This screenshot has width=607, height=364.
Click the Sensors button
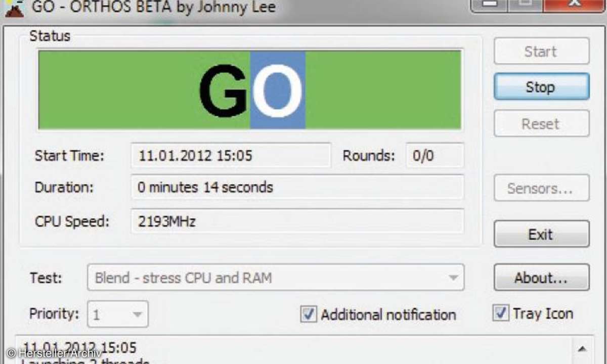pyautogui.click(x=541, y=189)
